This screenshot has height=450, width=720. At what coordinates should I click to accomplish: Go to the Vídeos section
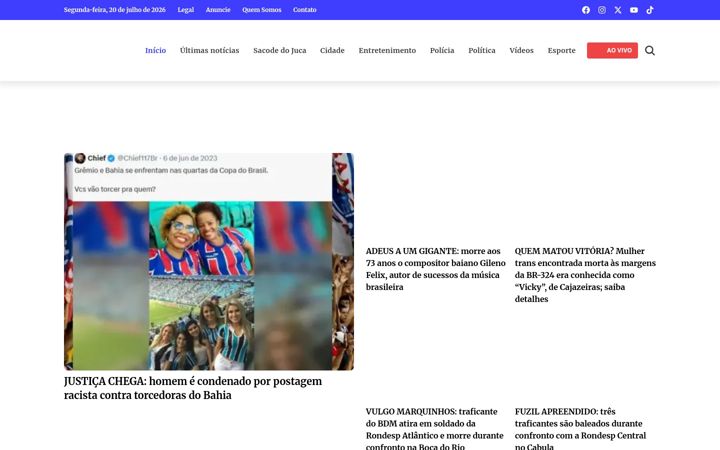tap(521, 51)
